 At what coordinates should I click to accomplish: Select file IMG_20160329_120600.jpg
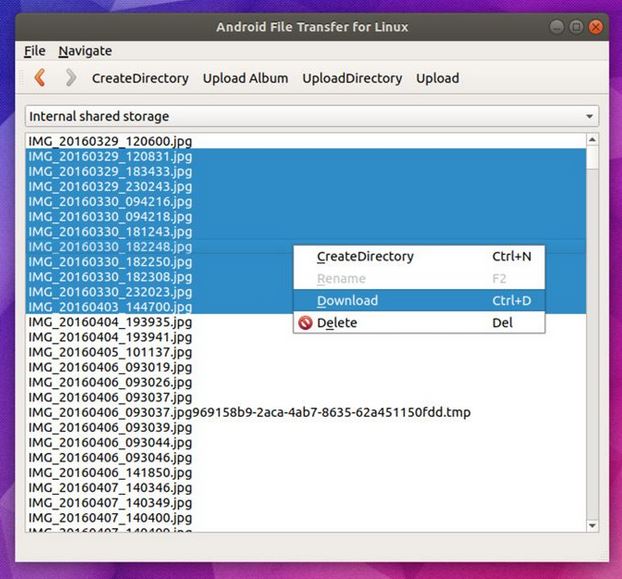[305, 141]
